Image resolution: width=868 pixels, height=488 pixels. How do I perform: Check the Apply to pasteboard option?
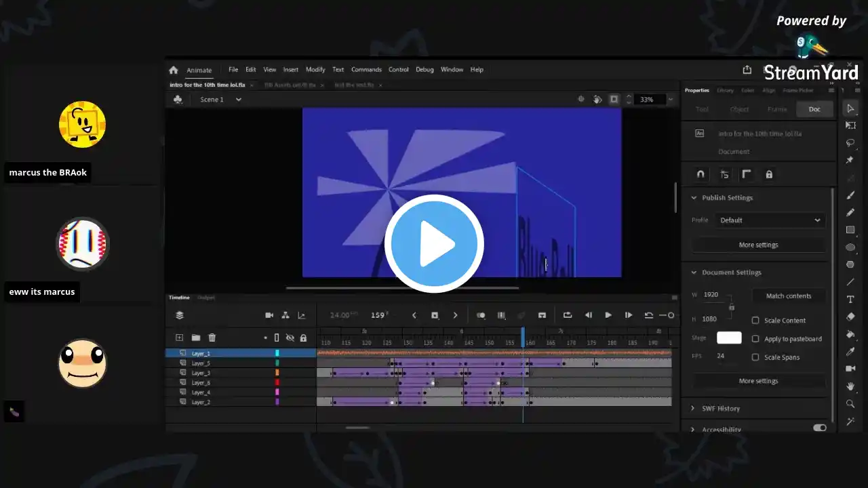coord(755,339)
